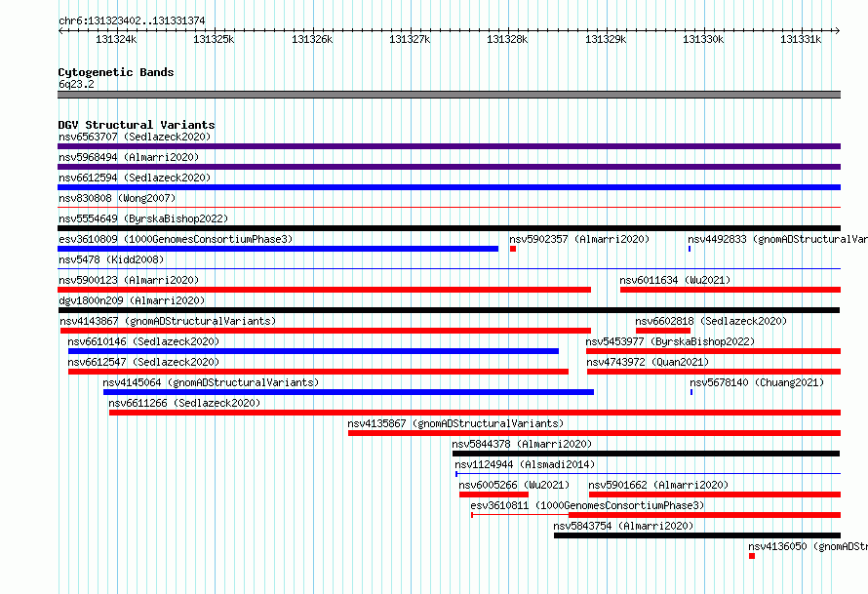Click the 6q23.2 band label
This screenshot has width=868, height=594.
[76, 84]
